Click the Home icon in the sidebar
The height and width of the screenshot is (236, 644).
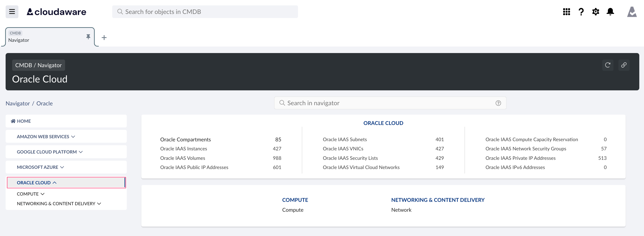[13, 121]
